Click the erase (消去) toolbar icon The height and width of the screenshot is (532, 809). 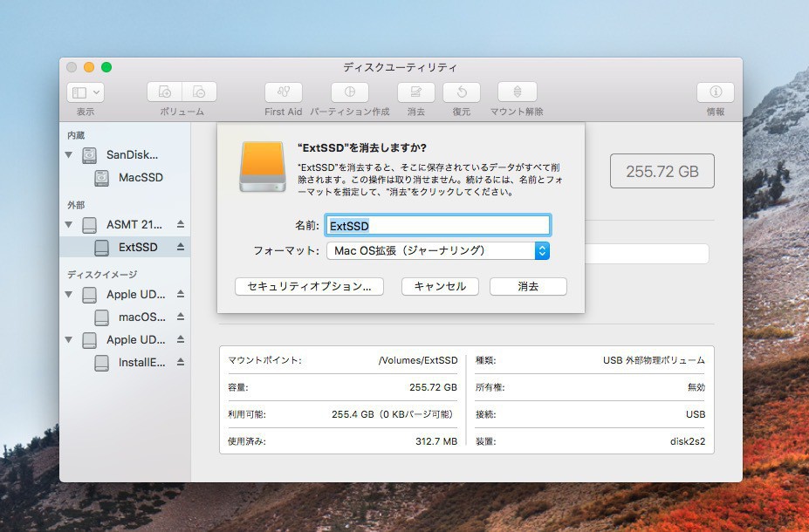pyautogui.click(x=416, y=92)
